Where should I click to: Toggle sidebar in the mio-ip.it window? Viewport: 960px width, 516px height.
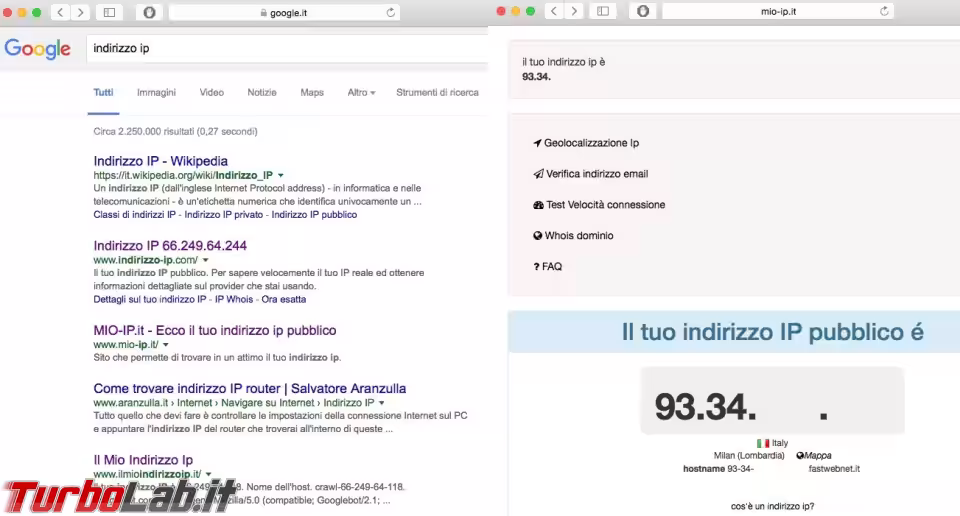603,11
